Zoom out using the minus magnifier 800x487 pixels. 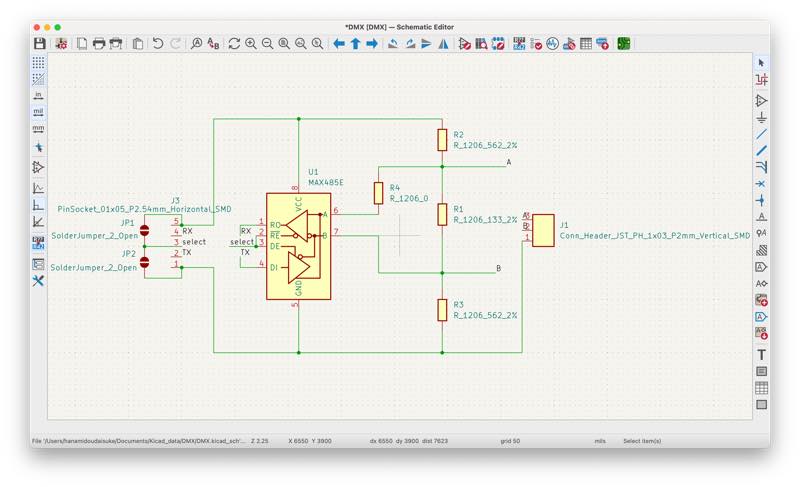267,43
